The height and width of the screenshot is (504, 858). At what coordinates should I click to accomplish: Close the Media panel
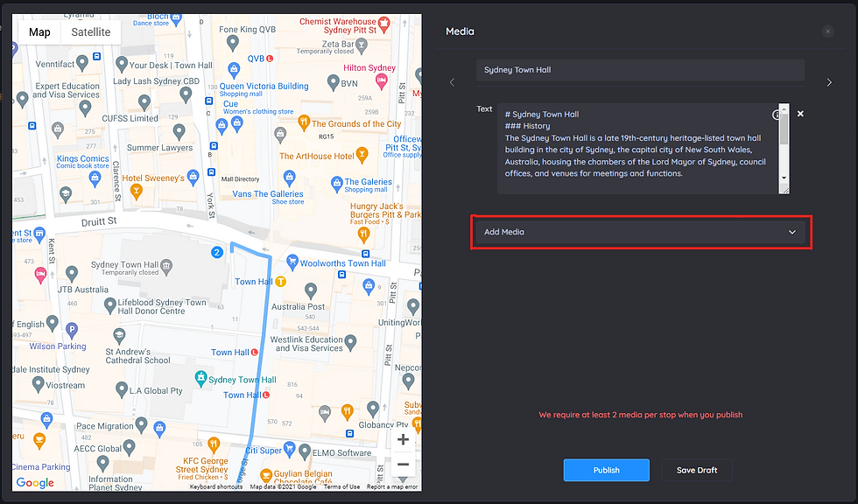click(828, 31)
